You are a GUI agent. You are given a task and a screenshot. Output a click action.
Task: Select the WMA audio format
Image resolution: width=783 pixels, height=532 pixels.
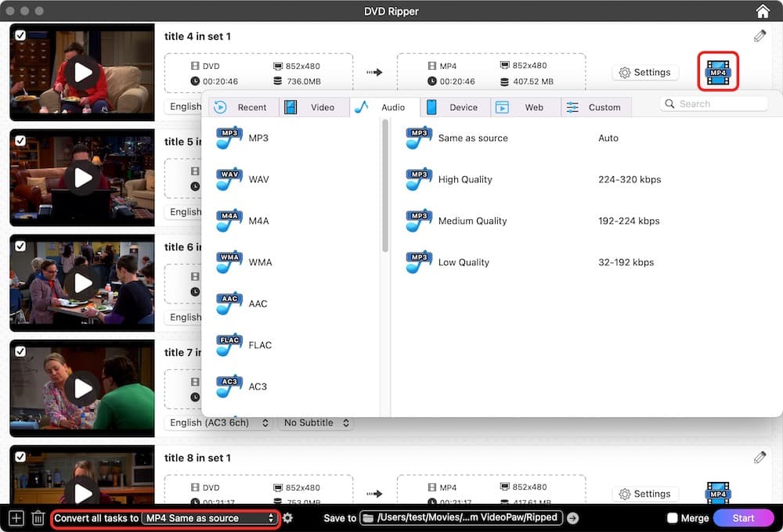click(247, 262)
